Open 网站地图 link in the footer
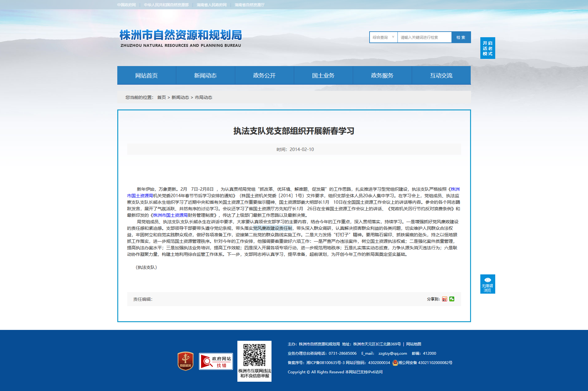The height and width of the screenshot is (391, 588). click(414, 344)
